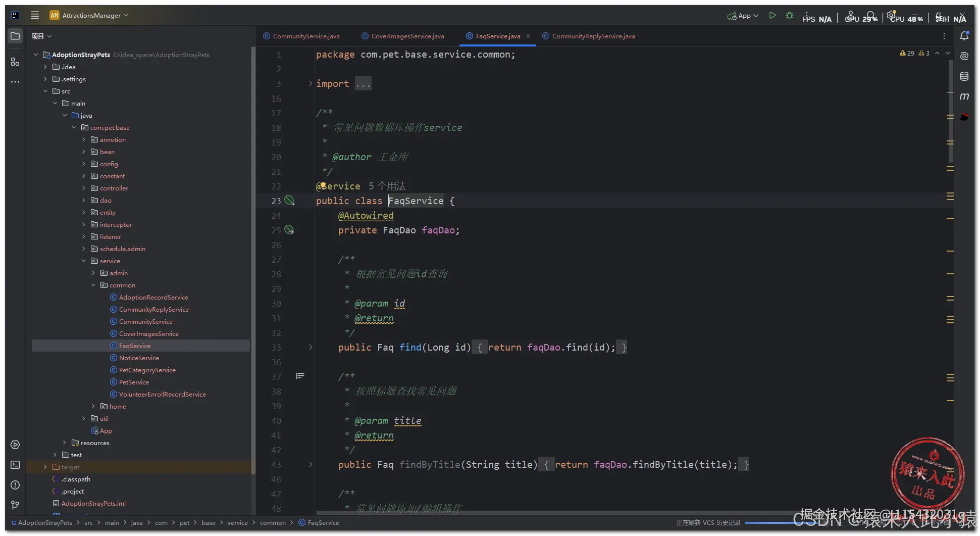
Task: Run the App configuration
Action: click(772, 16)
